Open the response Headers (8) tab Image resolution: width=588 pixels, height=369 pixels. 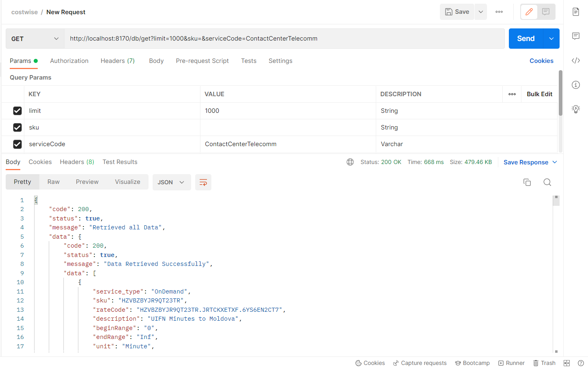tap(77, 162)
